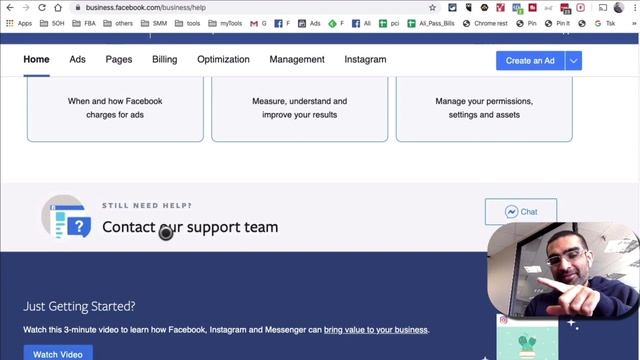
Task: Switch to the Ads tab
Action: tap(77, 60)
